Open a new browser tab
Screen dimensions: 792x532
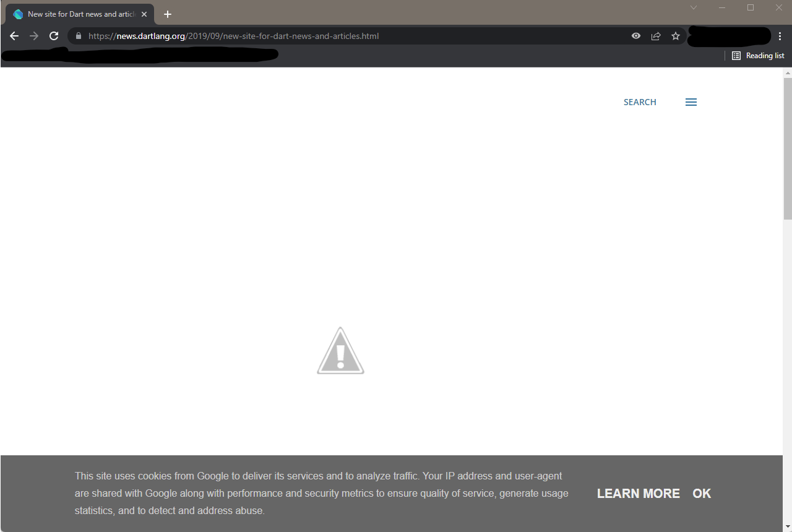tap(167, 14)
